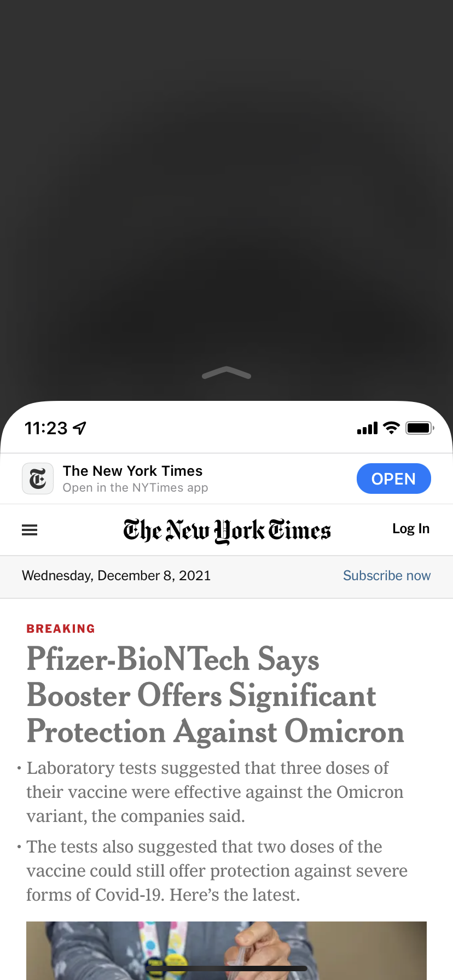Open The New York Times masthead logo

click(226, 530)
